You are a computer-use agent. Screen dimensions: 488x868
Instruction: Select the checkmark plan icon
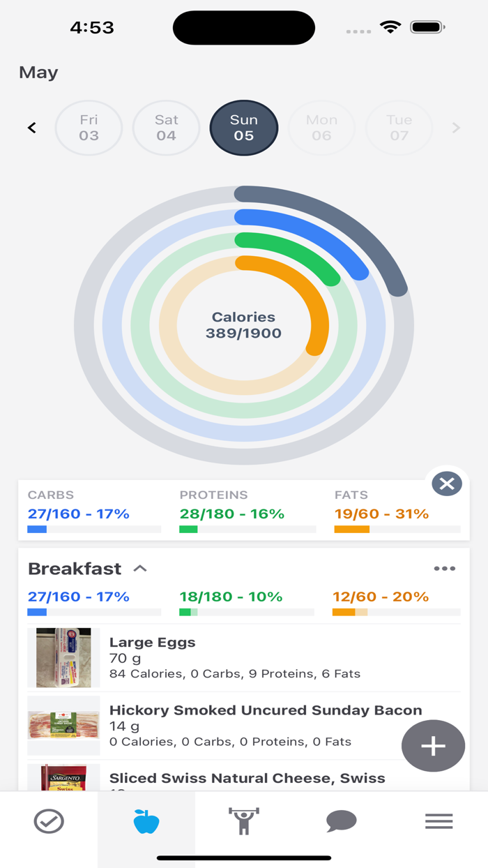click(x=49, y=821)
